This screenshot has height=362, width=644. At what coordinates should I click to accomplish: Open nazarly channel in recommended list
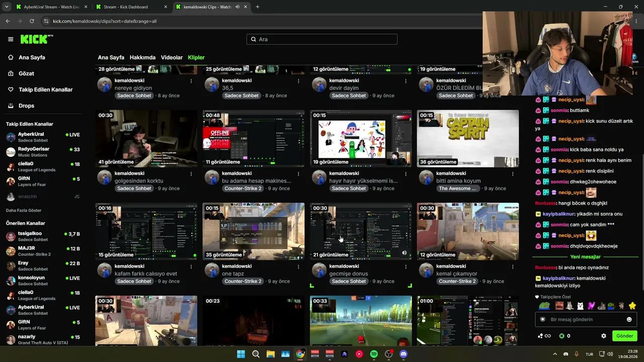click(43, 339)
